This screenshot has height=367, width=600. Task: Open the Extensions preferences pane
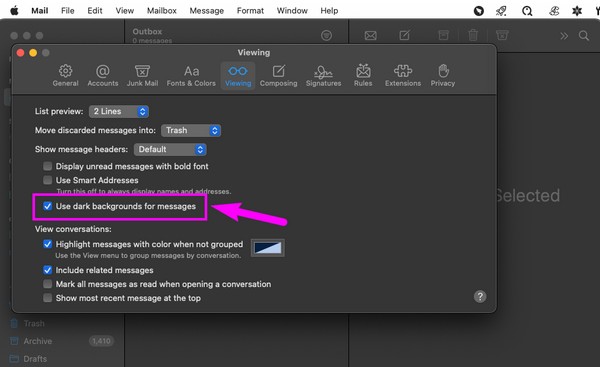pyautogui.click(x=403, y=76)
